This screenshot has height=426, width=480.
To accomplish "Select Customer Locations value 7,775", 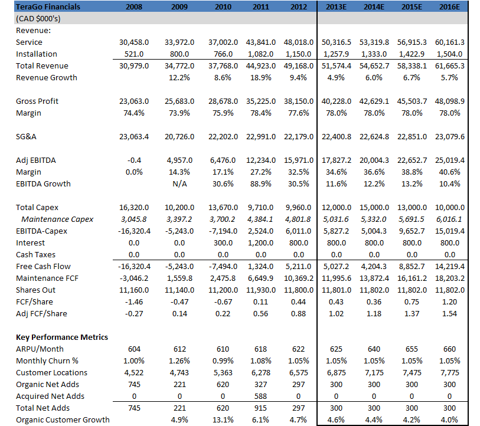I will click(449, 373).
